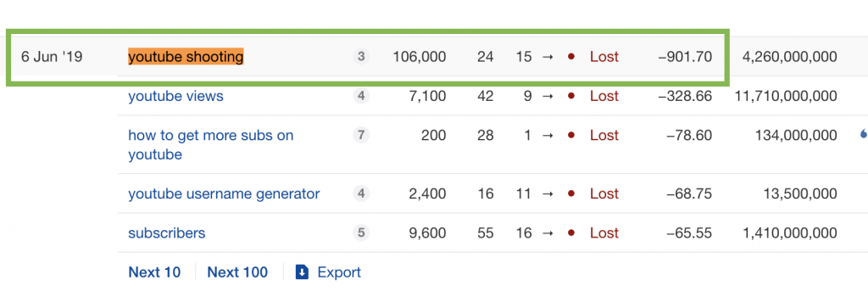Open the 'youtube views' keyword link

click(176, 96)
